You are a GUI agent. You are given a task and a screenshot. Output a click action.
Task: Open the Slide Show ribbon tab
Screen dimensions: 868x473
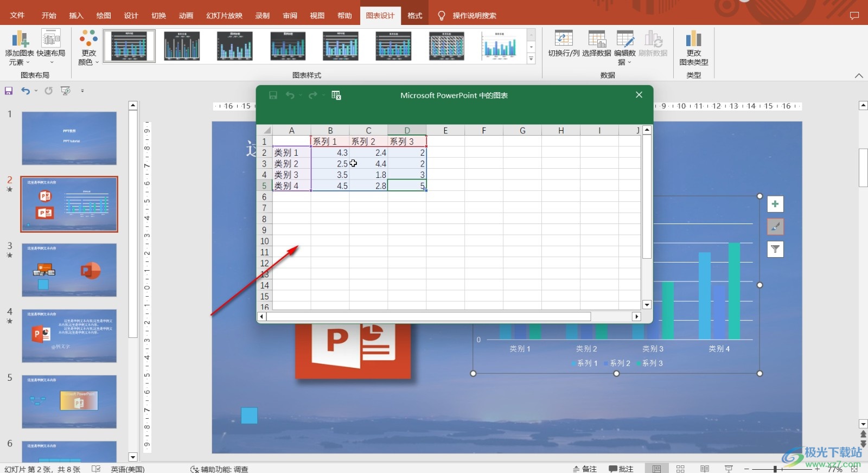pyautogui.click(x=224, y=15)
